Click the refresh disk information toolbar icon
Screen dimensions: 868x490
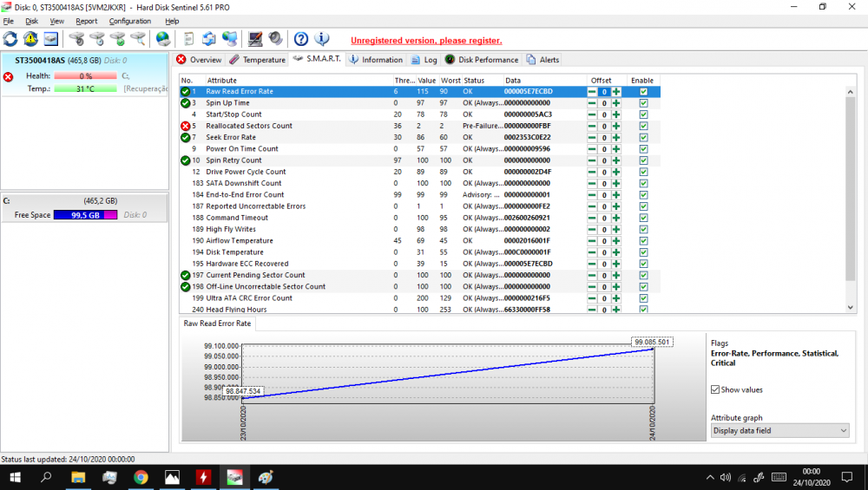click(x=10, y=39)
